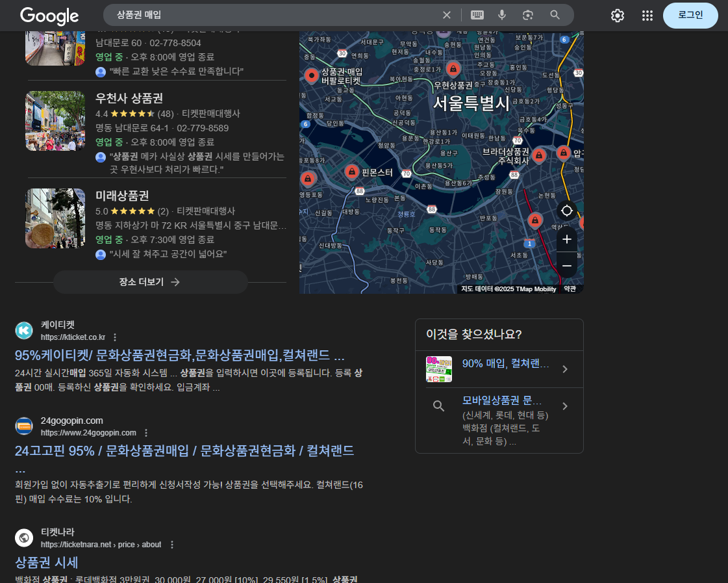
Task: Open more options for 티켓나라 result
Action: 172,545
